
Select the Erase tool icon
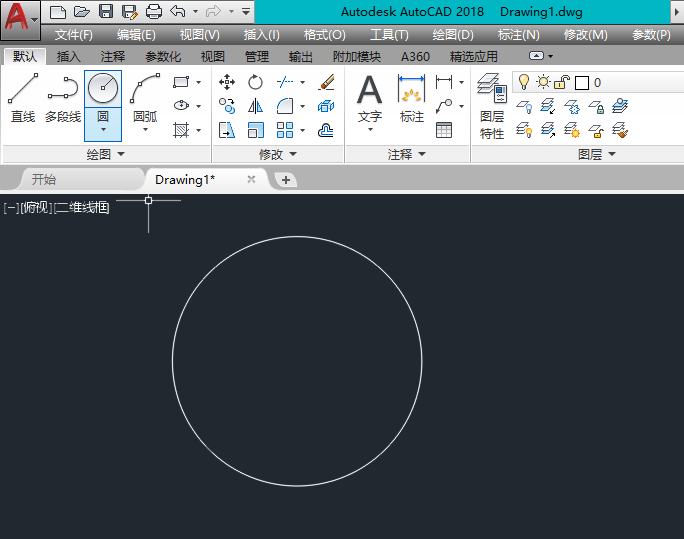click(x=326, y=82)
